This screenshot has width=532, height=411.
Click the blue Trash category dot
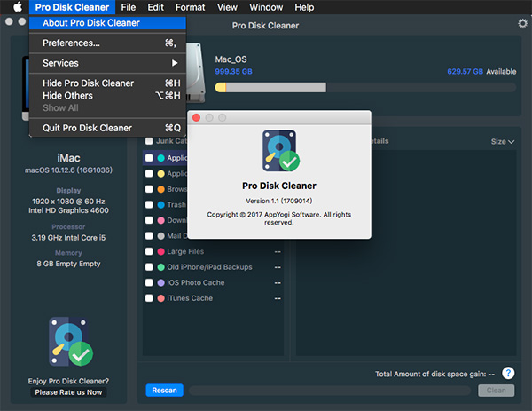[x=161, y=205]
